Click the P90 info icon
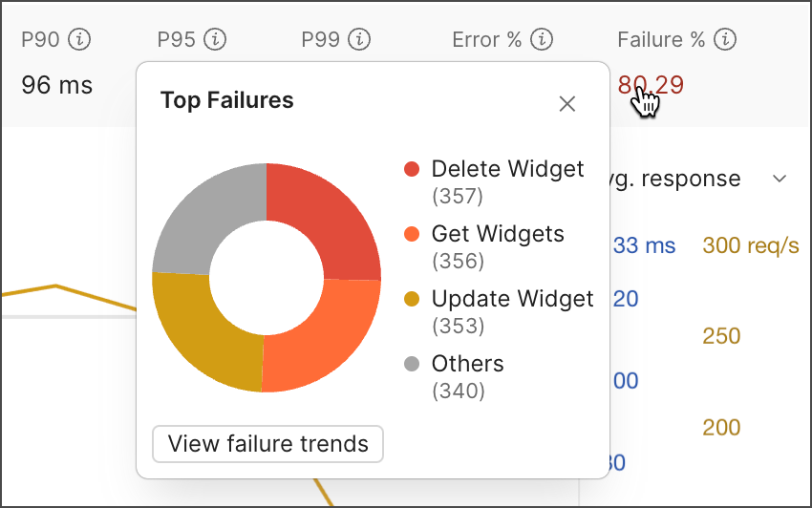Viewport: 812px width, 508px height. tap(81, 40)
